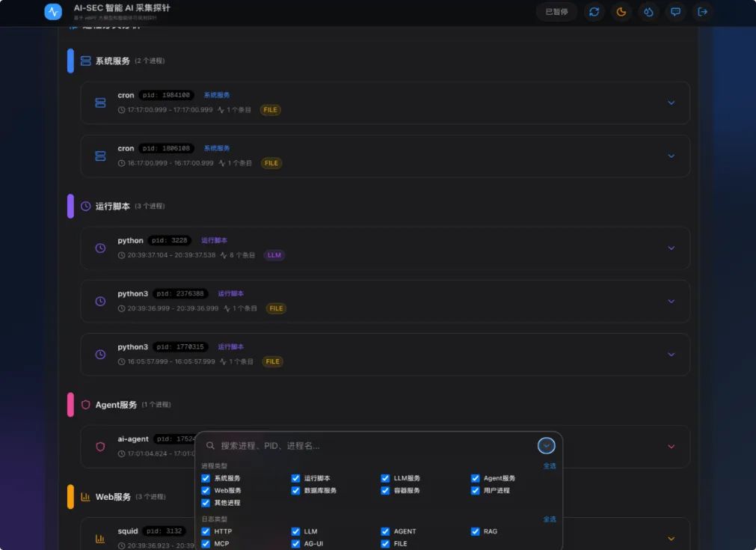Click the hexagon icon beside ai-agent

tap(100, 446)
